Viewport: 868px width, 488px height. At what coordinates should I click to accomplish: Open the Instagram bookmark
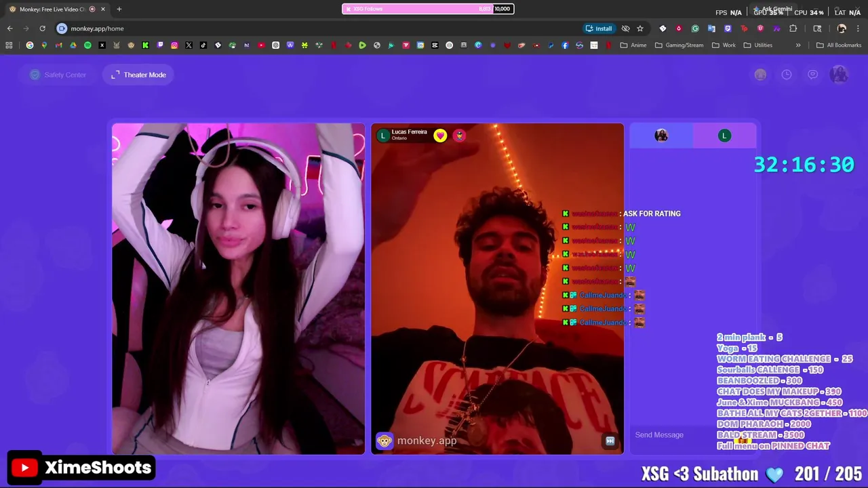point(174,45)
